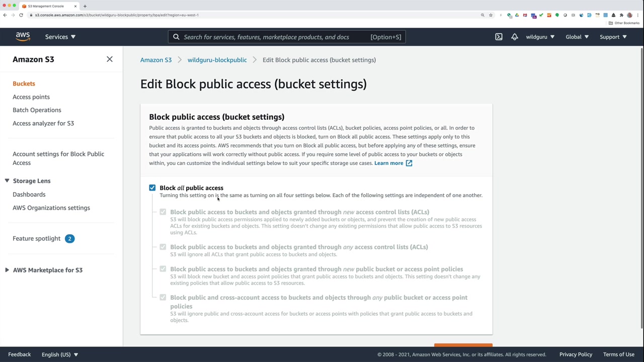Open Account settings for Block Public Access
Screen dimensions: 644x362
(x=58, y=158)
